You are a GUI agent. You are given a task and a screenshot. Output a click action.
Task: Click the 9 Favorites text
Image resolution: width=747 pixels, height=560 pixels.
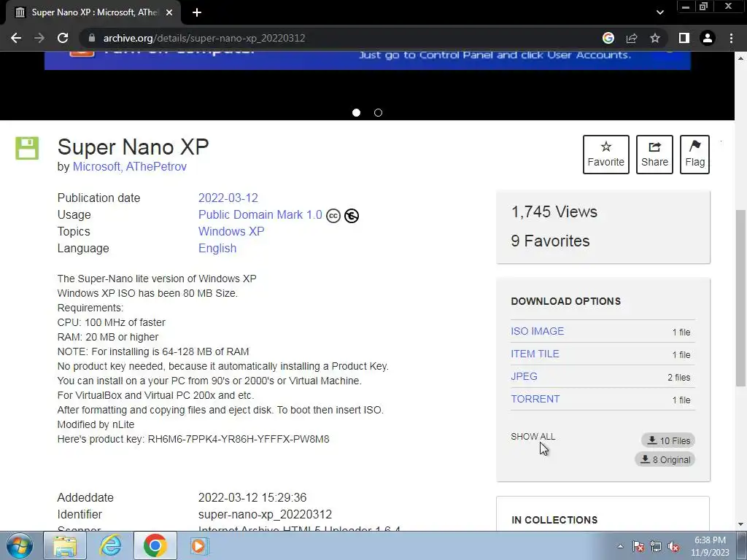[550, 241]
